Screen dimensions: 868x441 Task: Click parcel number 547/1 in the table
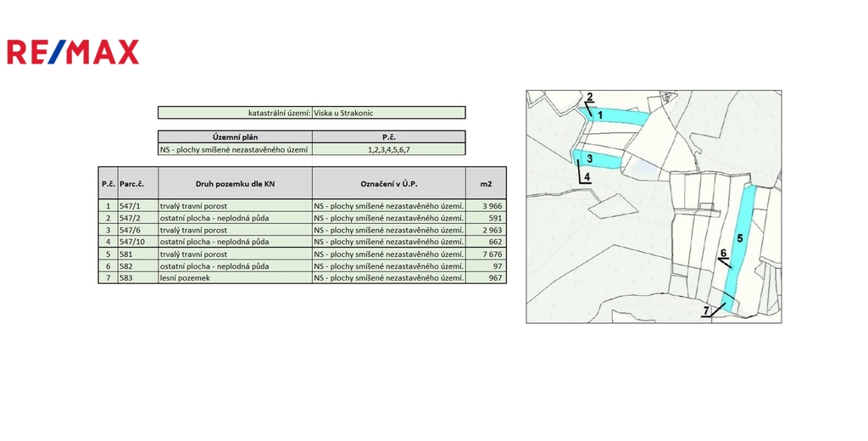137,206
